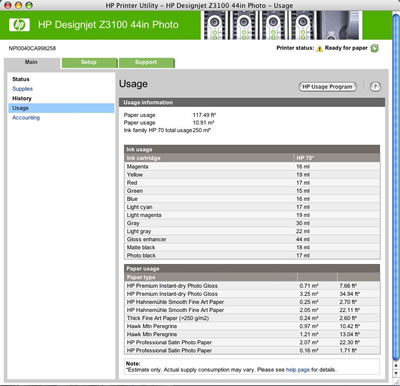Click the Light gray row
The image size is (400, 386).
252,231
